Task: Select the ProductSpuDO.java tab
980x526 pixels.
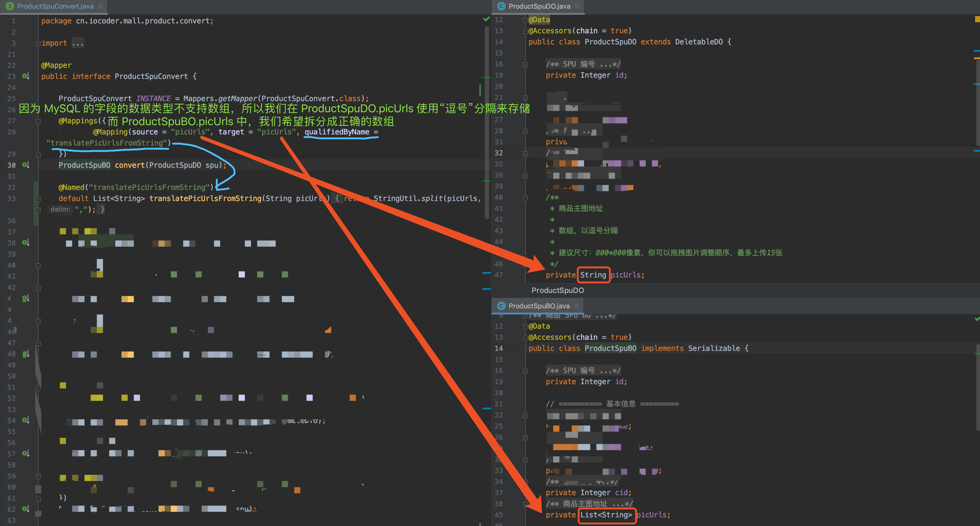Action: pyautogui.click(x=539, y=6)
